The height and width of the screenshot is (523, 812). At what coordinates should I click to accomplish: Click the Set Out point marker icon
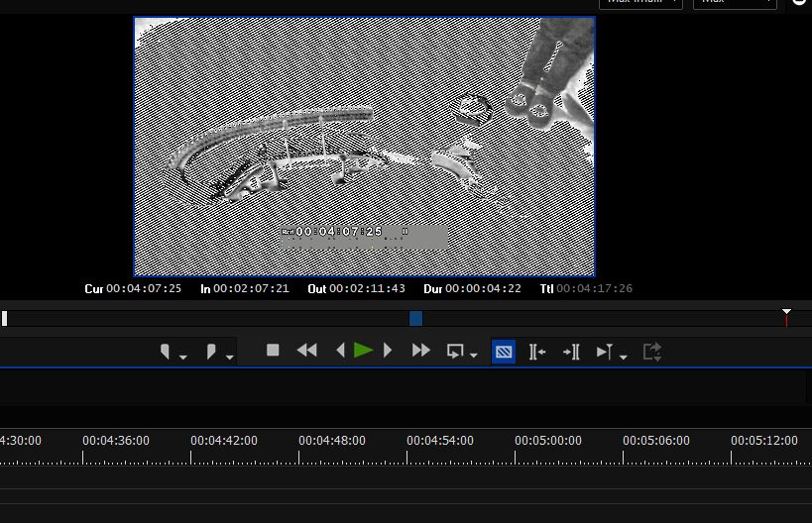[x=211, y=351]
